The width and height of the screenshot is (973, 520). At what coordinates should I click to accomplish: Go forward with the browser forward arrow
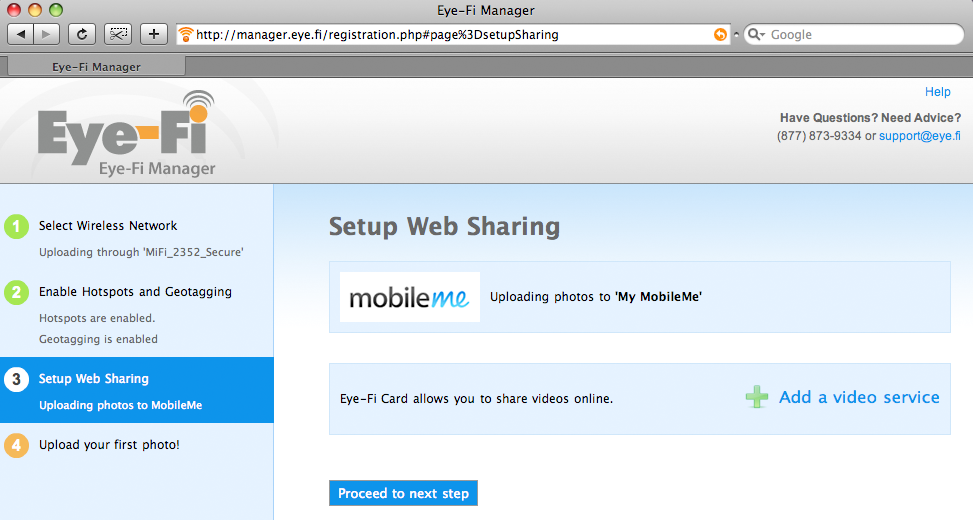[x=47, y=34]
